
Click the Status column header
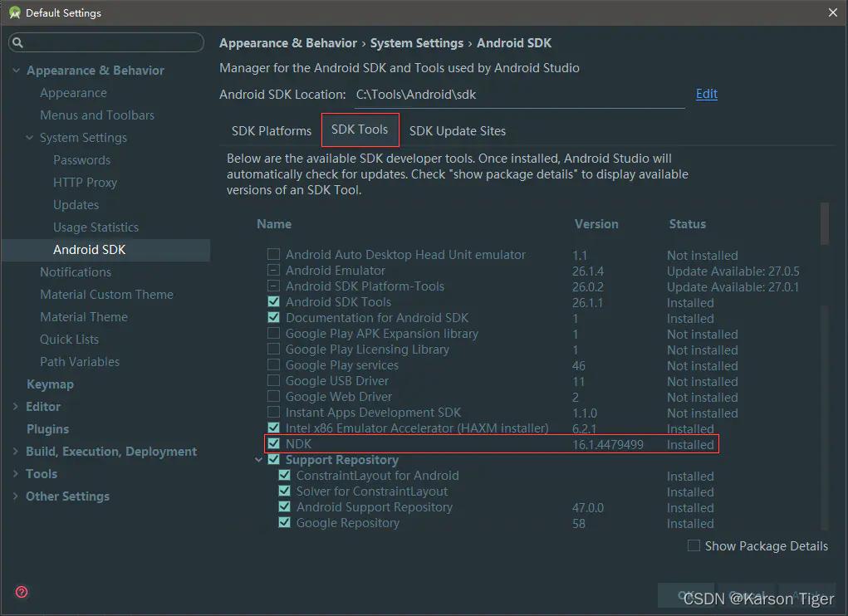[688, 223]
